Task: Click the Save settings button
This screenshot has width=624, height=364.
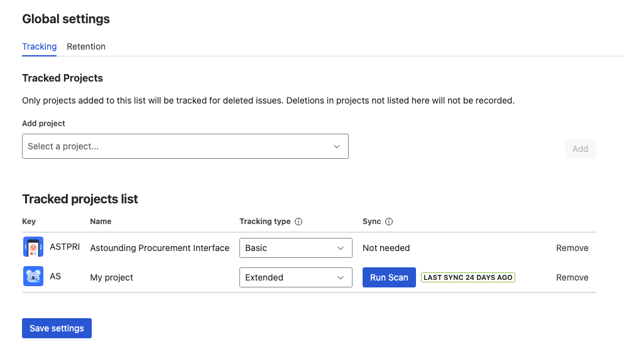Action: pyautogui.click(x=57, y=328)
